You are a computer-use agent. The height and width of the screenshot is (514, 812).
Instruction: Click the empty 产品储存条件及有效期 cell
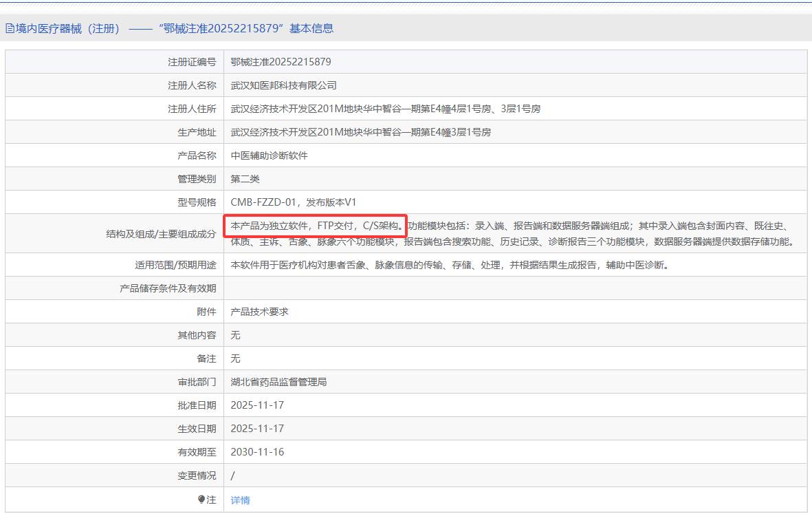[514, 288]
